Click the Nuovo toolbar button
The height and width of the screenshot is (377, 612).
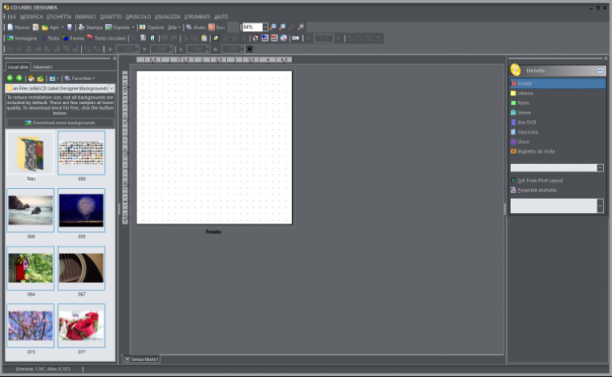tap(18, 27)
